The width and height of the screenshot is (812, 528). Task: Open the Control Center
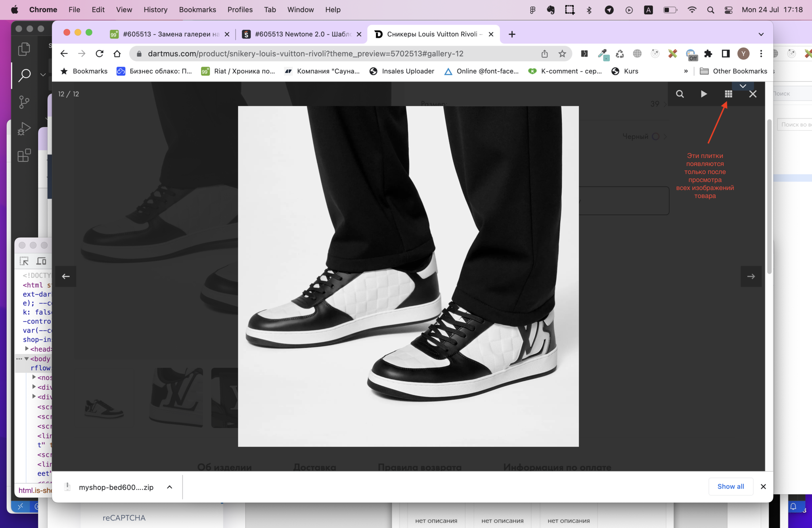pos(728,10)
